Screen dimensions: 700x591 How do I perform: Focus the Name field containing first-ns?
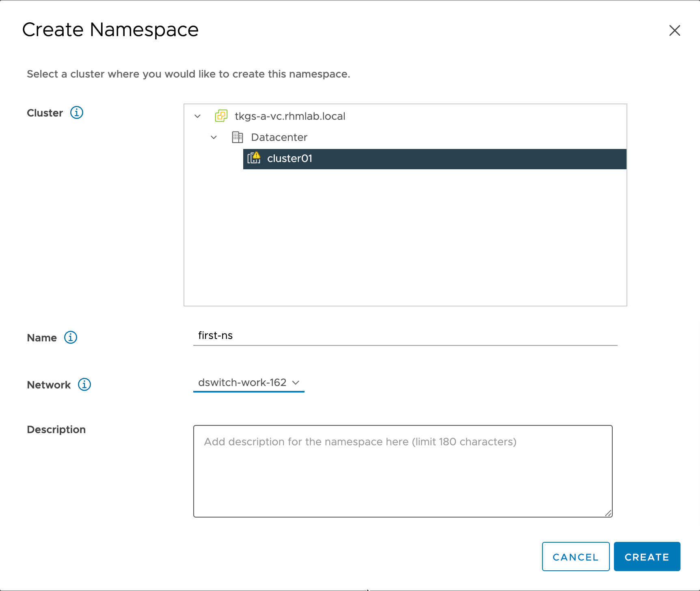(x=405, y=336)
